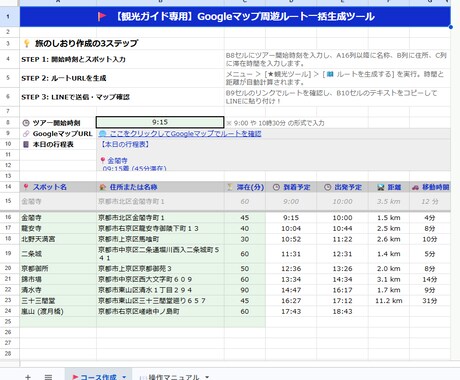This screenshot has width=460, height=380.
Task: Click the 本日の行程表 label cell
Action: (x=58, y=144)
